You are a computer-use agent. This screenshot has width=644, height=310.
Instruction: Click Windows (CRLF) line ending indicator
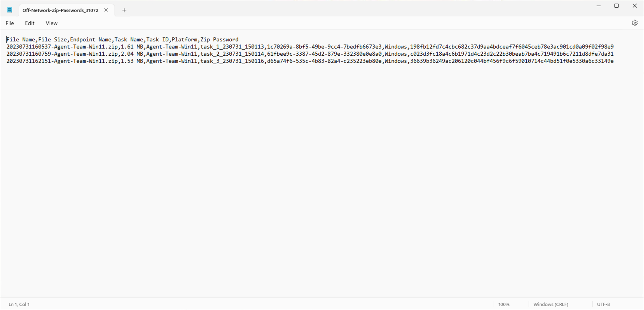[551, 304]
